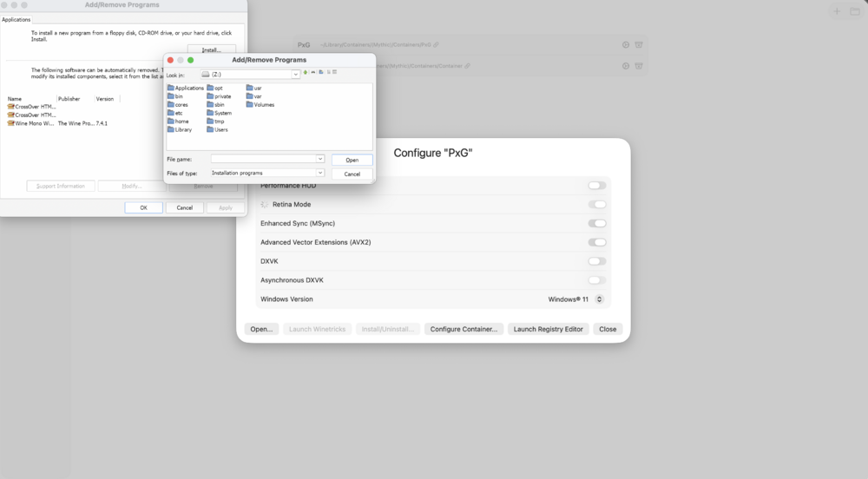Click the Install... button
Screen dimensions: 868x479
(212, 49)
